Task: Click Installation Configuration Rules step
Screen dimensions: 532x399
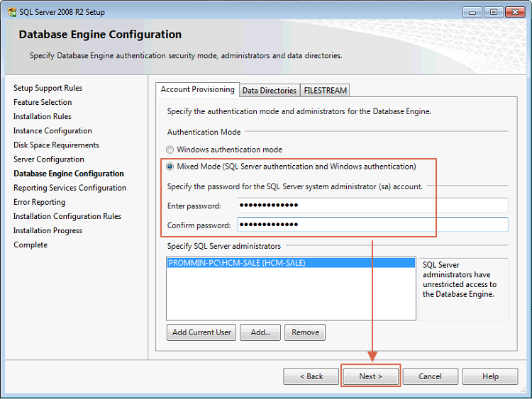Action: (x=67, y=216)
